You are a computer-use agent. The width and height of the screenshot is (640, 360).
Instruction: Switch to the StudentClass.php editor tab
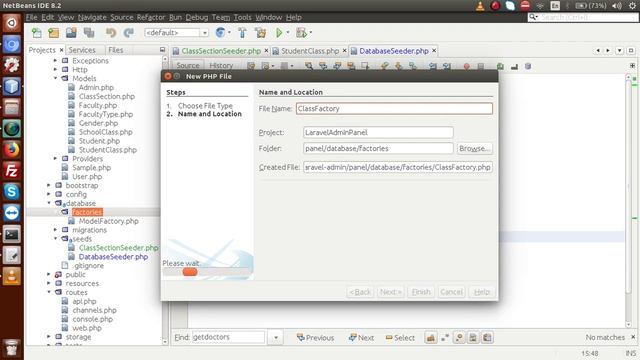[310, 51]
